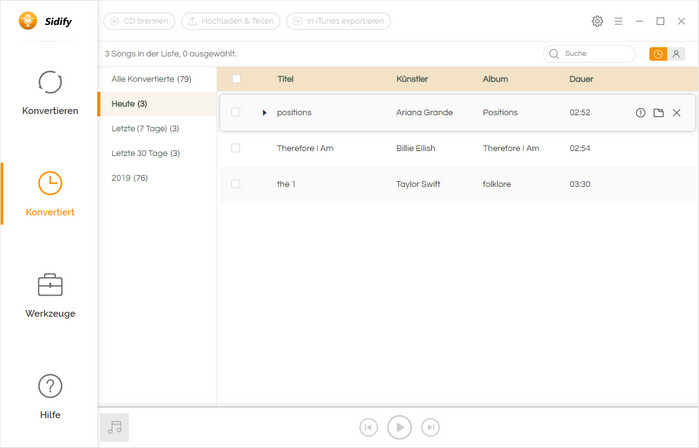Minimize the Sidify window
Screen dimensions: 699x448
[x=639, y=21]
